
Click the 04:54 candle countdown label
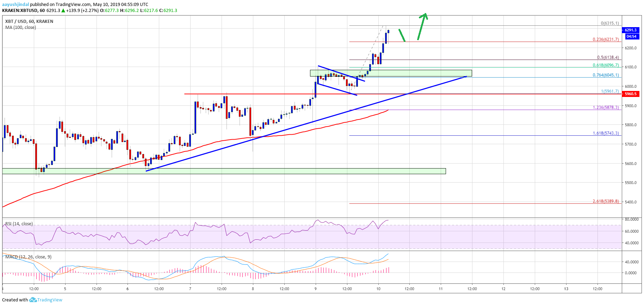pos(631,36)
